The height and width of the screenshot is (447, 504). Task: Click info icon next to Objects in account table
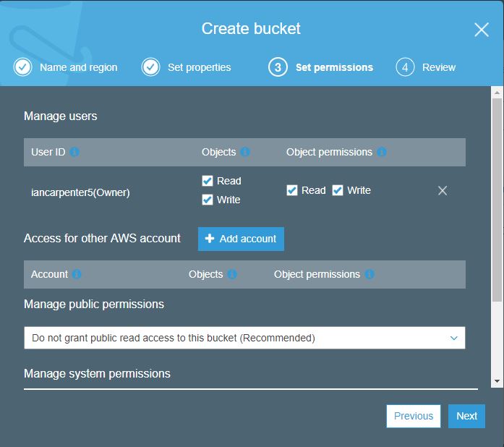pyautogui.click(x=232, y=275)
